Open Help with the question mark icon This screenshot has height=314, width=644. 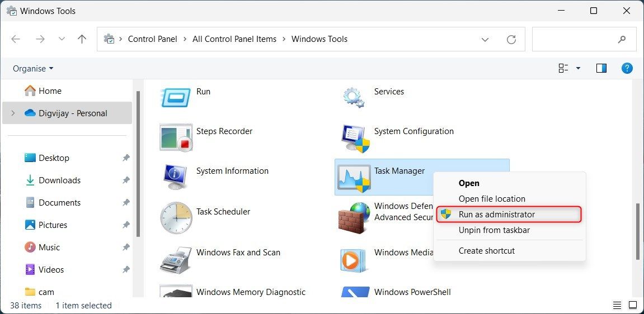(627, 68)
